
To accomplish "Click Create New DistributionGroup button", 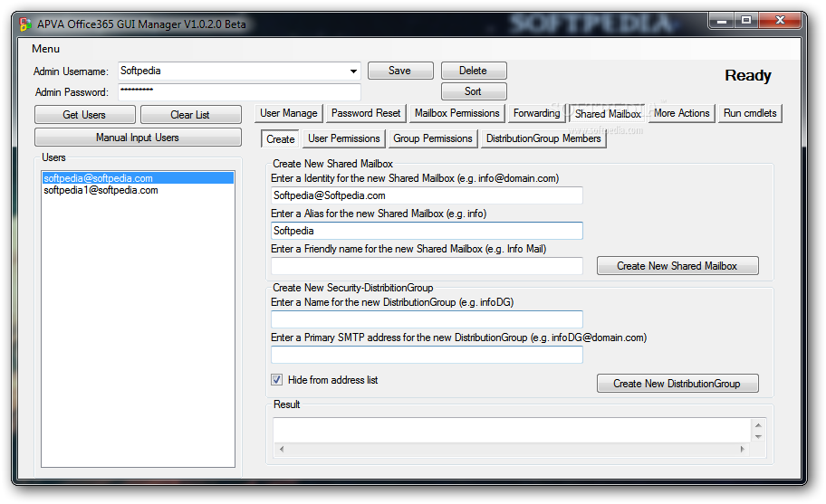I will pyautogui.click(x=677, y=384).
